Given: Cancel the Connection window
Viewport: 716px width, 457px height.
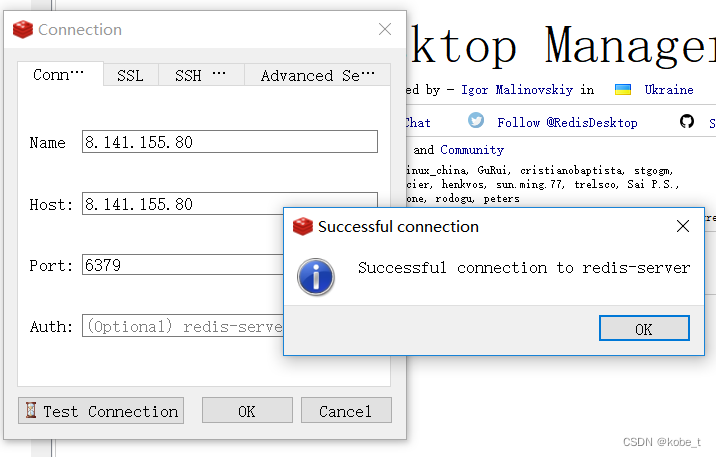Looking at the screenshot, I should (346, 410).
